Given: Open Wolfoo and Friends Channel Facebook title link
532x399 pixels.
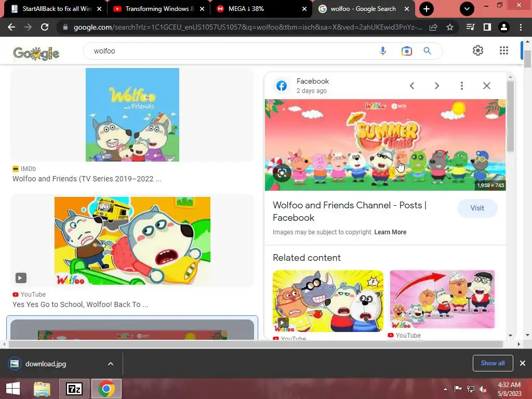Looking at the screenshot, I should pos(350,211).
